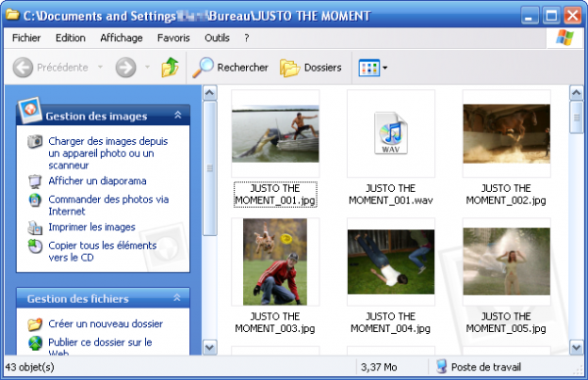Click the printer icon for Imprimer les images

point(35,227)
